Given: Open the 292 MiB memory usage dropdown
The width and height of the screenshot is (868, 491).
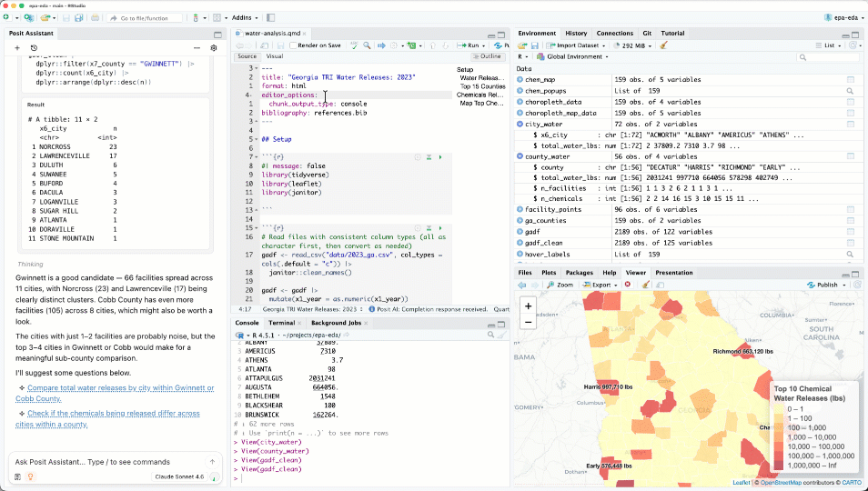Looking at the screenshot, I should coord(632,45).
